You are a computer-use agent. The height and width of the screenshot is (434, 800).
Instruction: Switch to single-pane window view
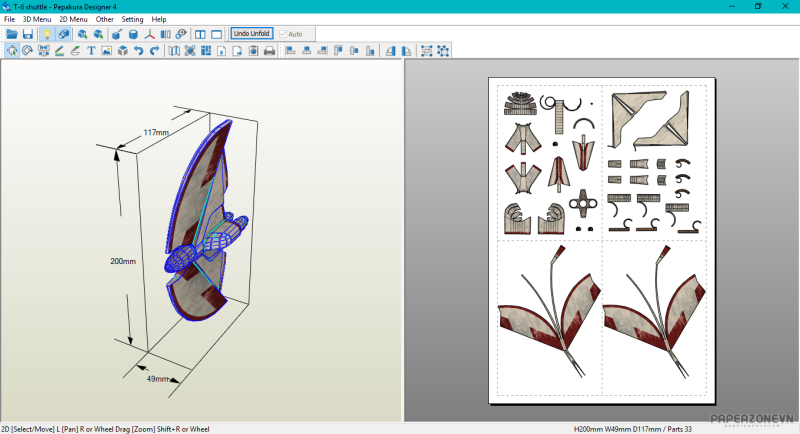click(x=217, y=34)
